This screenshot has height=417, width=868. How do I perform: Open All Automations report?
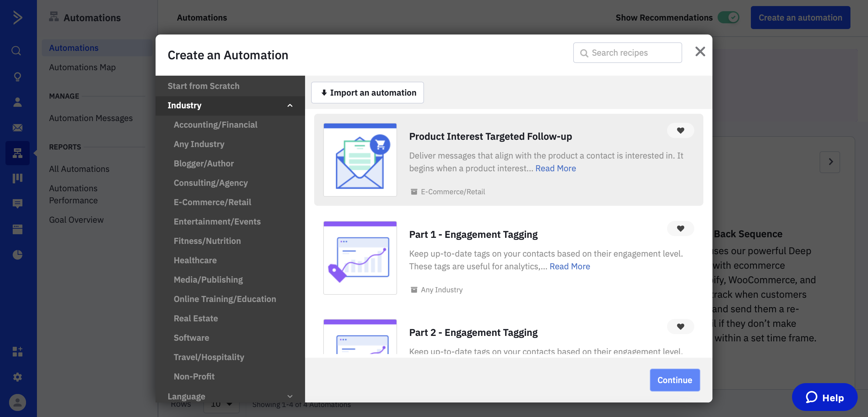pyautogui.click(x=79, y=169)
